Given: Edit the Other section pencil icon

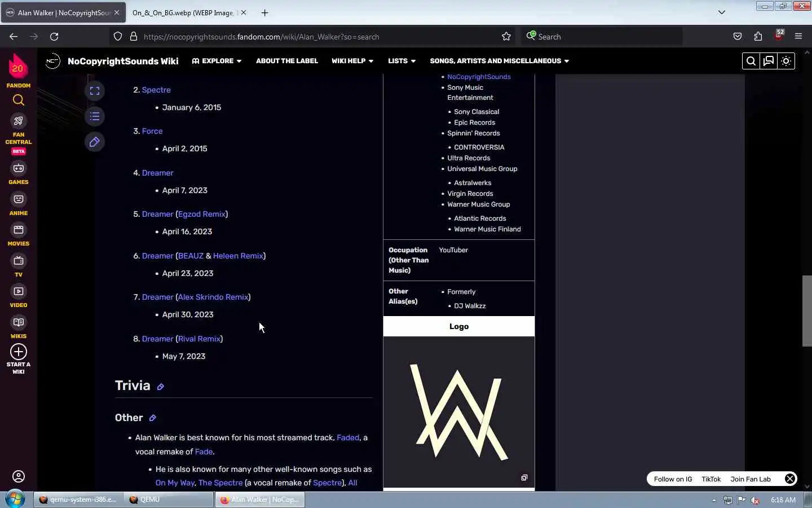Looking at the screenshot, I should [x=152, y=418].
